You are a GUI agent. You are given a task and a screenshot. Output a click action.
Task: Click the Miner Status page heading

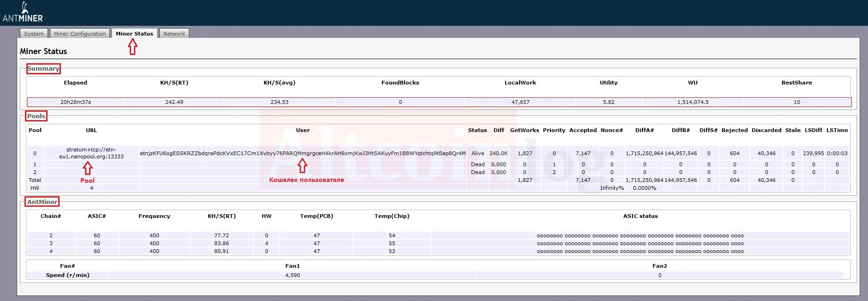(x=43, y=51)
